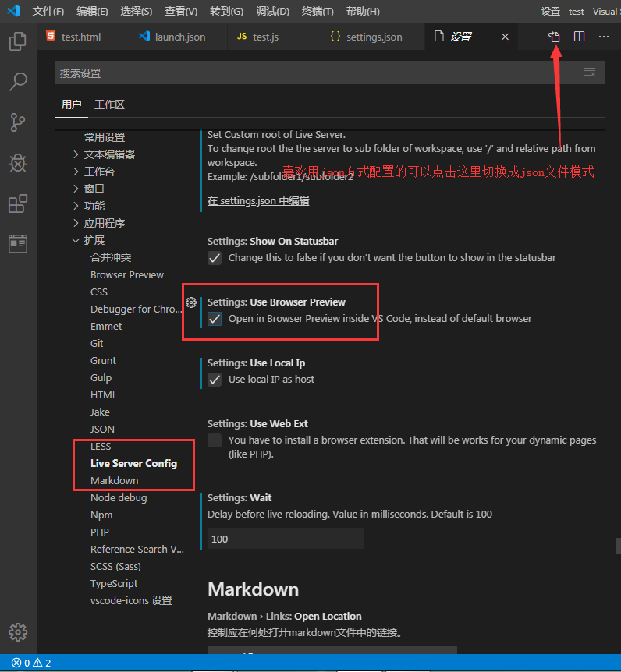
Task: Select 常用设置 in settings tree
Action: (105, 137)
